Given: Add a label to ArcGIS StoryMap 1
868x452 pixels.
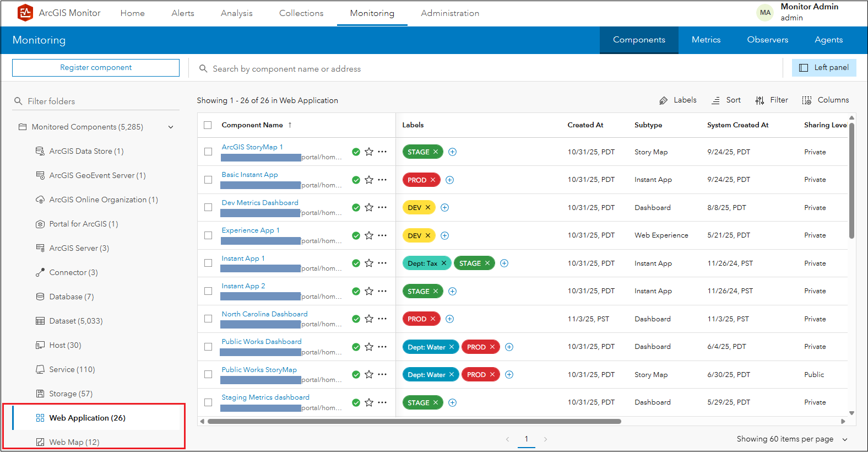Looking at the screenshot, I should click(x=452, y=152).
